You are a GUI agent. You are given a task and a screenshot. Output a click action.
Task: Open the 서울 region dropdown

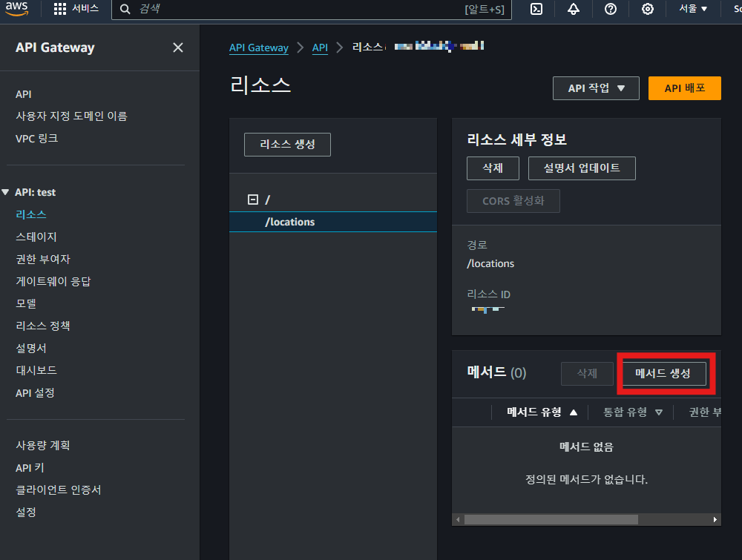[x=693, y=8]
